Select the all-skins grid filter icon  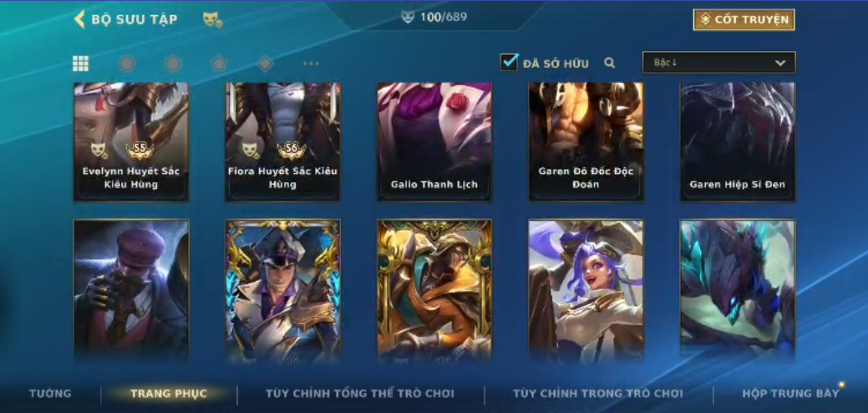point(81,64)
